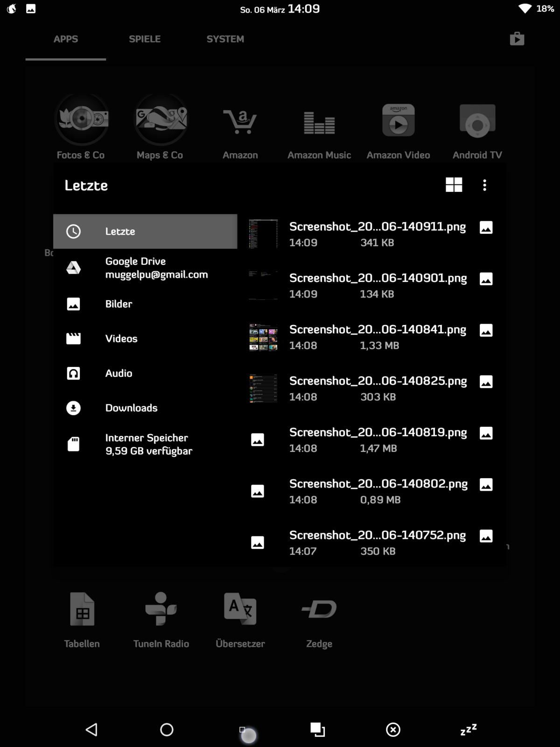Image resolution: width=560 pixels, height=747 pixels.
Task: Open Play Store bag icon
Action: [517, 39]
